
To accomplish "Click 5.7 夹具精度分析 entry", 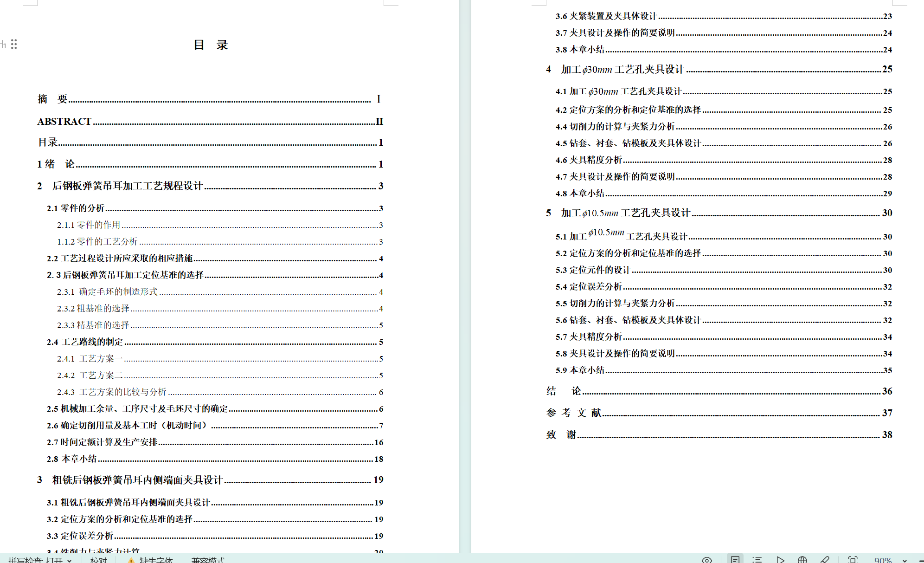I will [724, 337].
